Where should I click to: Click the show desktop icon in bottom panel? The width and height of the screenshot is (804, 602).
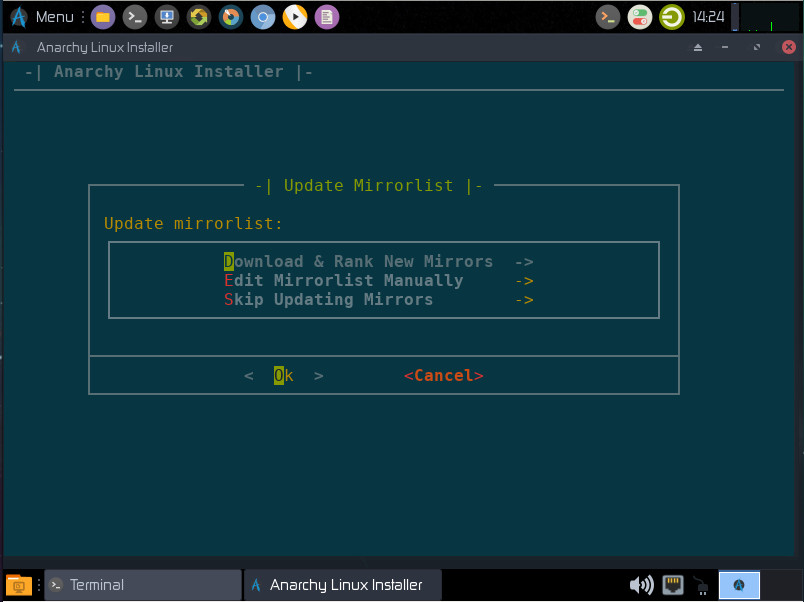tap(18, 585)
